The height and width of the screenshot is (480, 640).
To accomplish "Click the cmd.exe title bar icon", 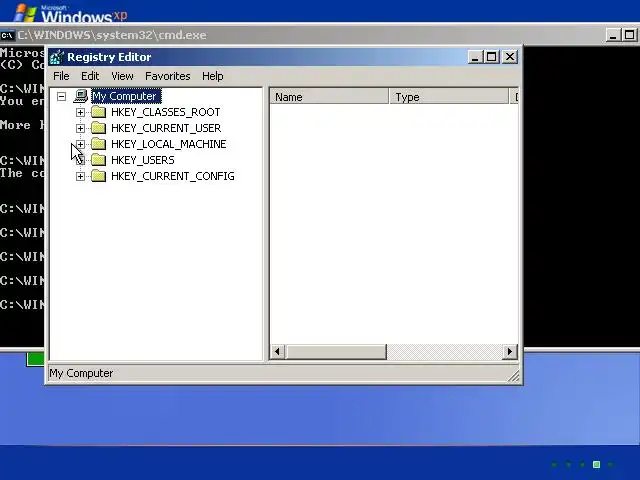I will click(7, 36).
